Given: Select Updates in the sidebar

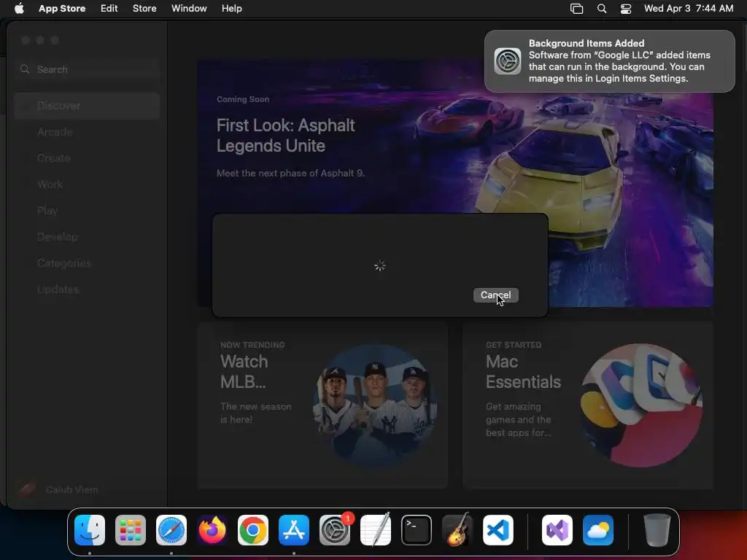Looking at the screenshot, I should 87,289.
